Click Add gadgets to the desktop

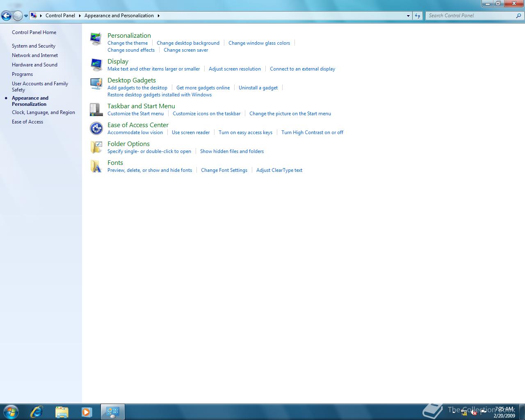pos(137,88)
